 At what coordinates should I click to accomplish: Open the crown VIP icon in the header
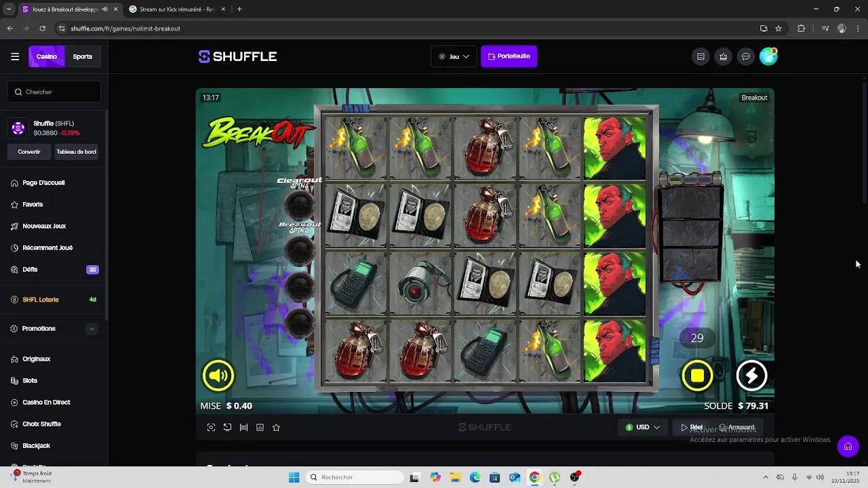coord(723,57)
